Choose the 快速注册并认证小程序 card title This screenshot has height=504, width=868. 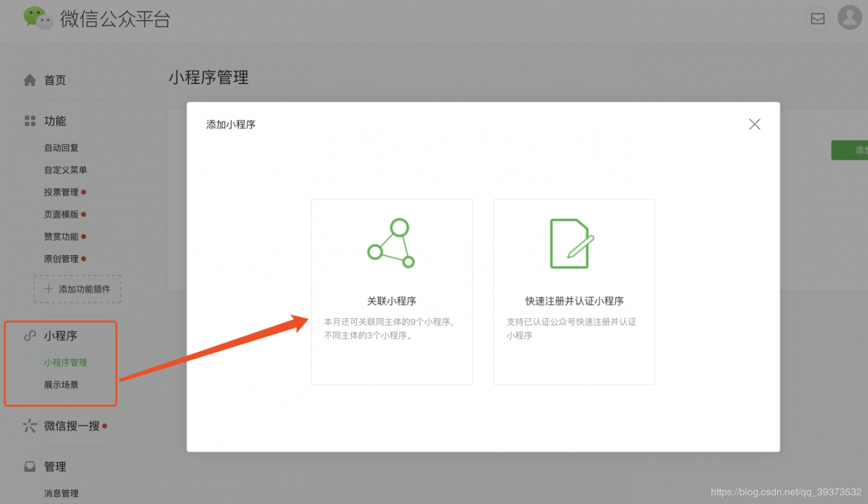(574, 301)
